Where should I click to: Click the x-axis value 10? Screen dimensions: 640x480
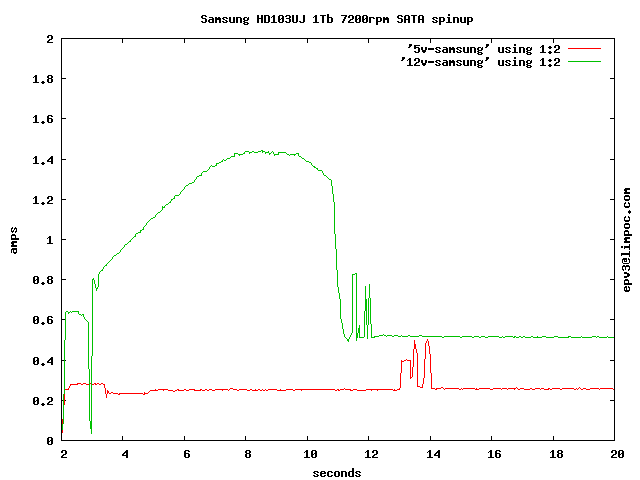(x=310, y=454)
